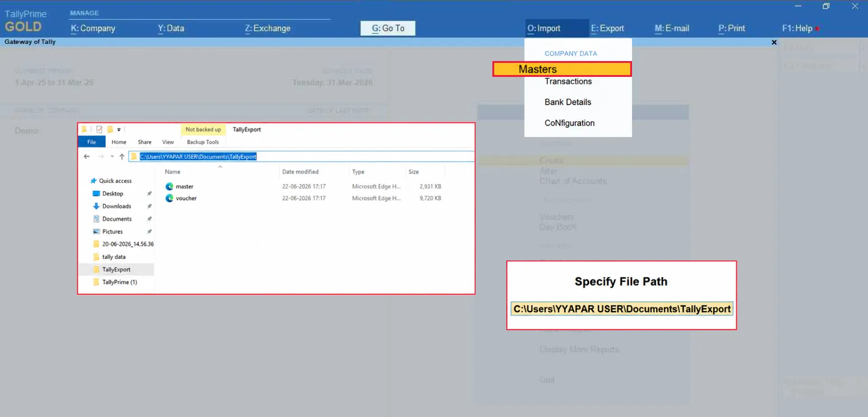Screen dimensions: 868x417
Task: Click the Explorer Back arrow
Action: 87,156
